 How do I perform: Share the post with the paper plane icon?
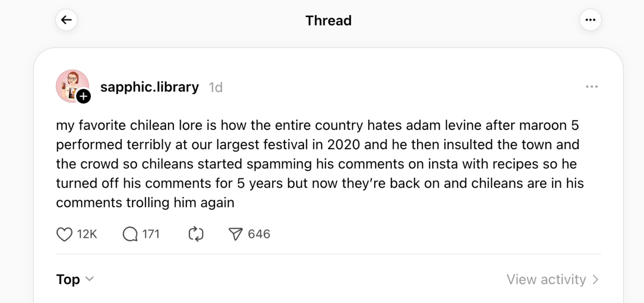pos(235,234)
